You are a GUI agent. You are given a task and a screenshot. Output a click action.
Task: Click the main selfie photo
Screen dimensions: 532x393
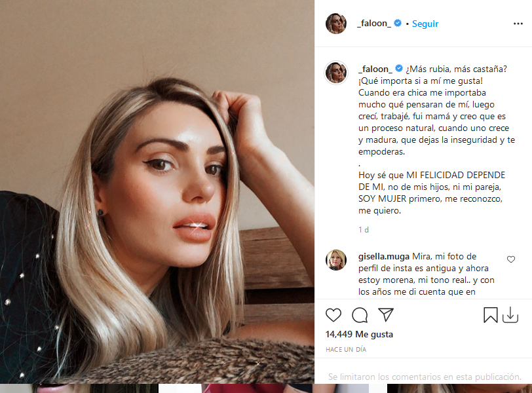point(157,192)
